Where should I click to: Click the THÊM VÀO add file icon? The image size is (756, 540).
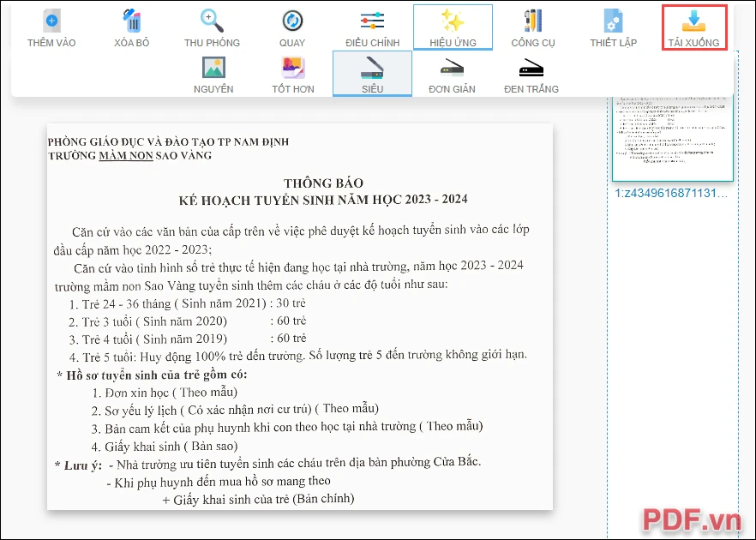[51, 21]
